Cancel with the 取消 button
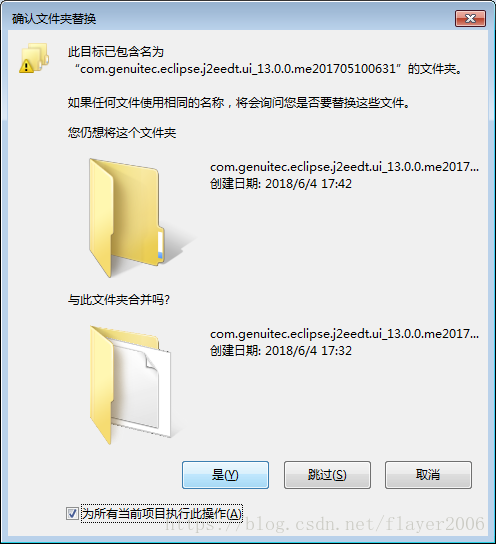Screen dimensions: 496x544 tap(428, 475)
